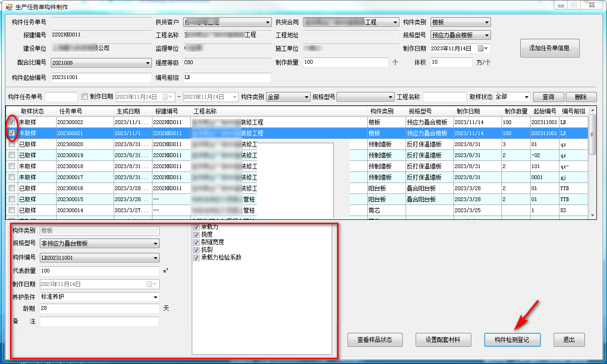The height and width of the screenshot is (364, 607).
Task: Open the 构件编号 dropdown showing LB202311001
Action: [155, 258]
